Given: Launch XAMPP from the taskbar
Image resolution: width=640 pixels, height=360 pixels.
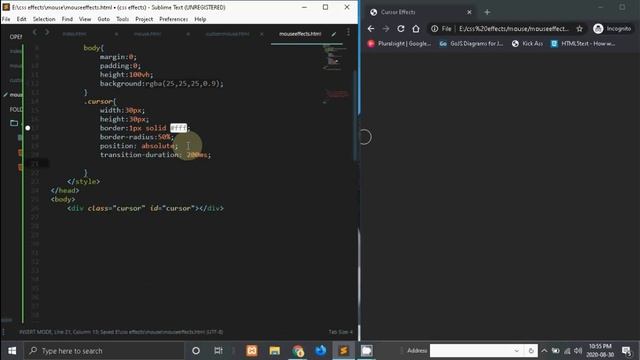Looking at the screenshot, I should point(252,351).
